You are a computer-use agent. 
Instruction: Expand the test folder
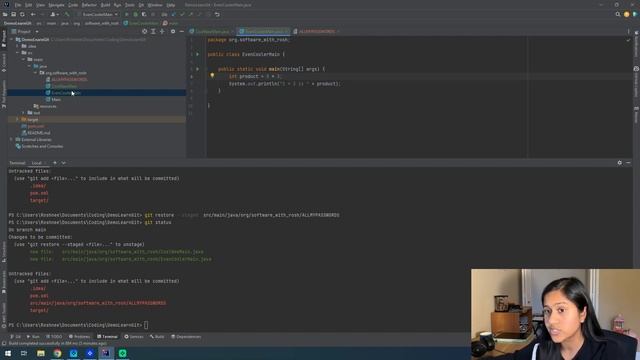(24, 113)
